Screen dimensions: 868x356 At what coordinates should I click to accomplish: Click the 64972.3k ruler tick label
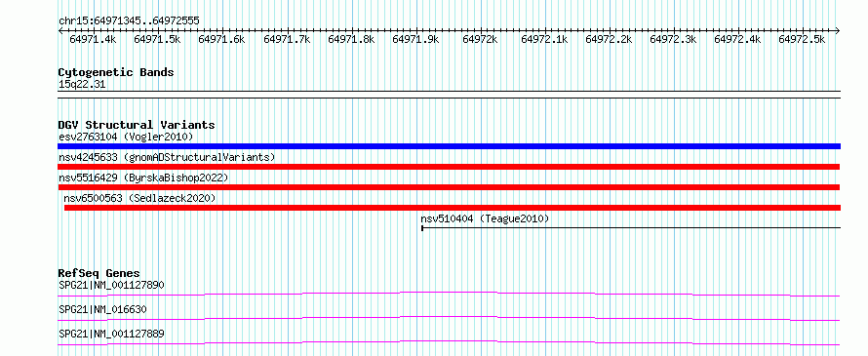tap(673, 39)
